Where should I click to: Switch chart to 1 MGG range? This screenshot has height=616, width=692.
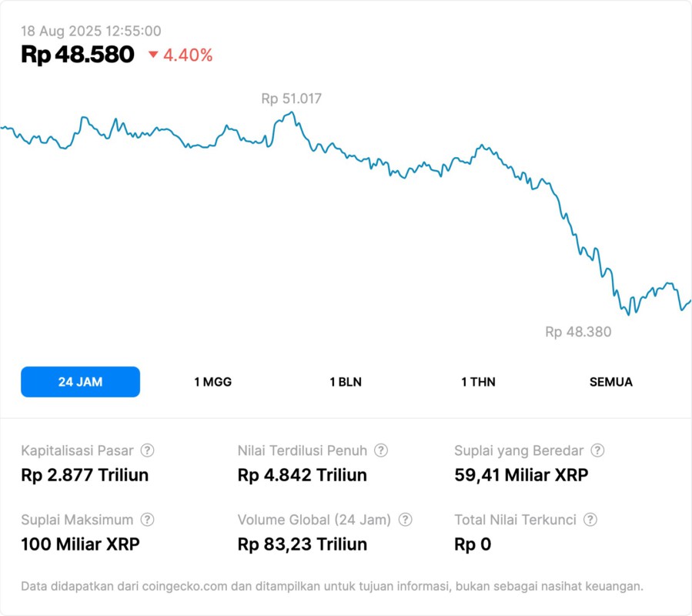click(212, 382)
